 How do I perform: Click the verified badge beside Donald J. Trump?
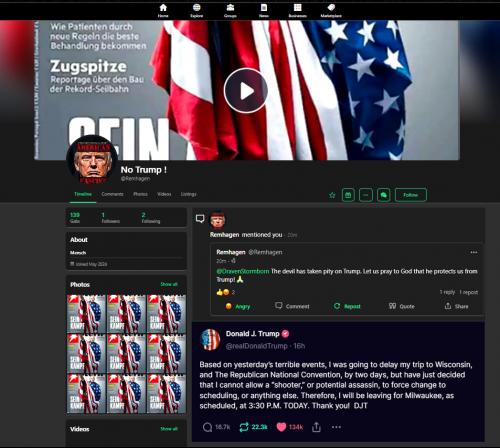285,334
